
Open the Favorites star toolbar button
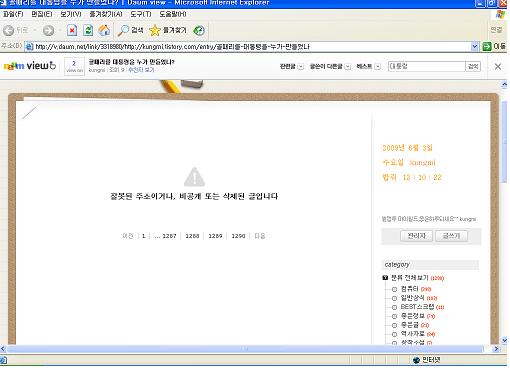click(168, 30)
